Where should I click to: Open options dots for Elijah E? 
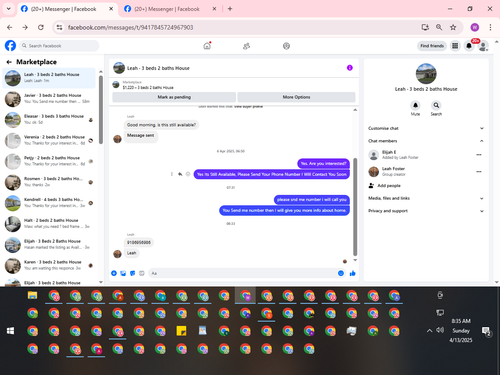click(x=479, y=155)
